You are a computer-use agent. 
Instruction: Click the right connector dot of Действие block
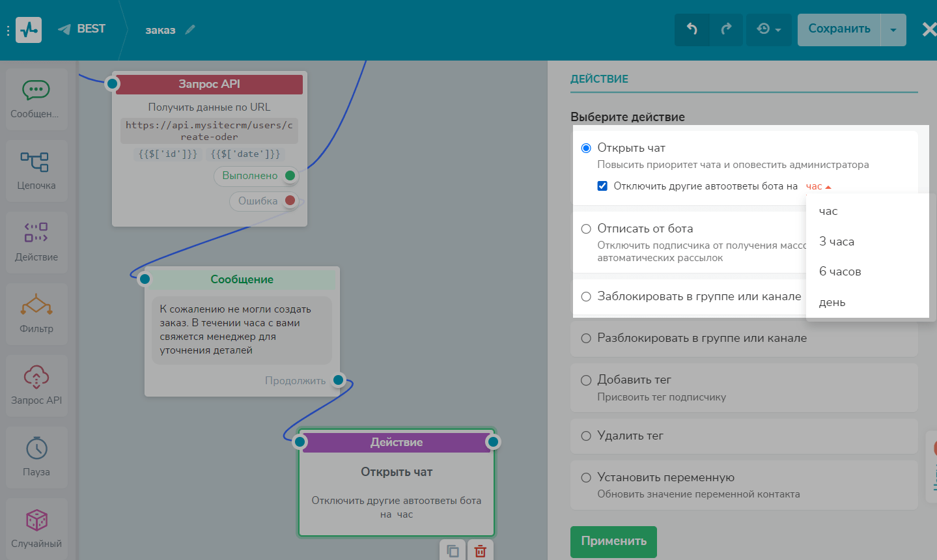coord(493,442)
